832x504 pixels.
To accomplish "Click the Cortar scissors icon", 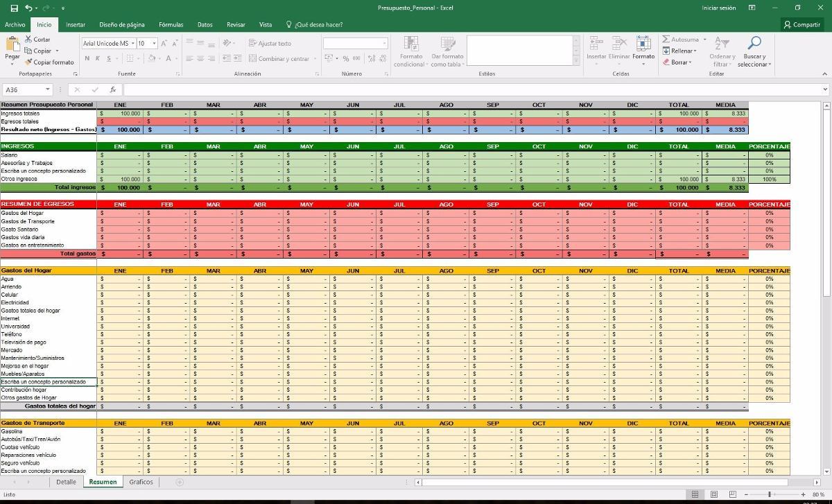I will 28,40.
